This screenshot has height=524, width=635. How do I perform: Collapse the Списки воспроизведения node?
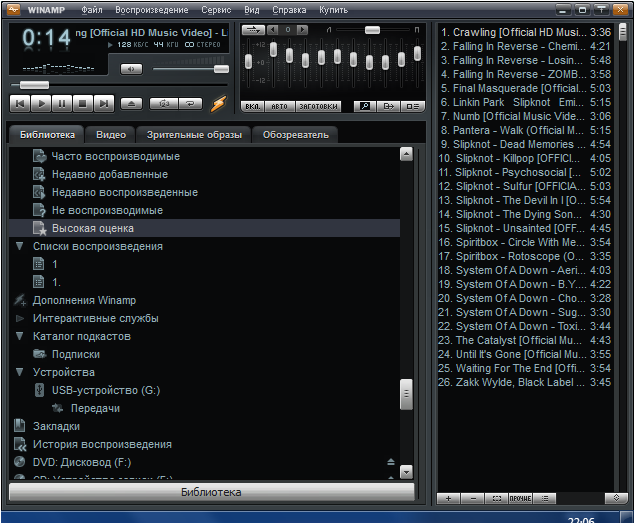19,246
